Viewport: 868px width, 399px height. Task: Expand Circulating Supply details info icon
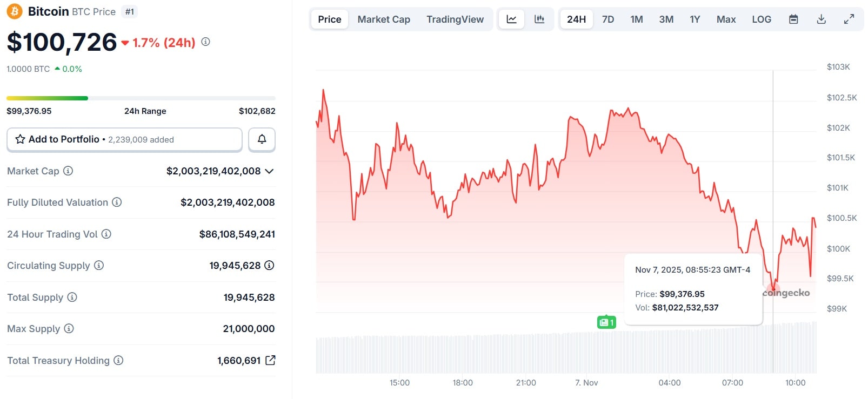(x=269, y=266)
